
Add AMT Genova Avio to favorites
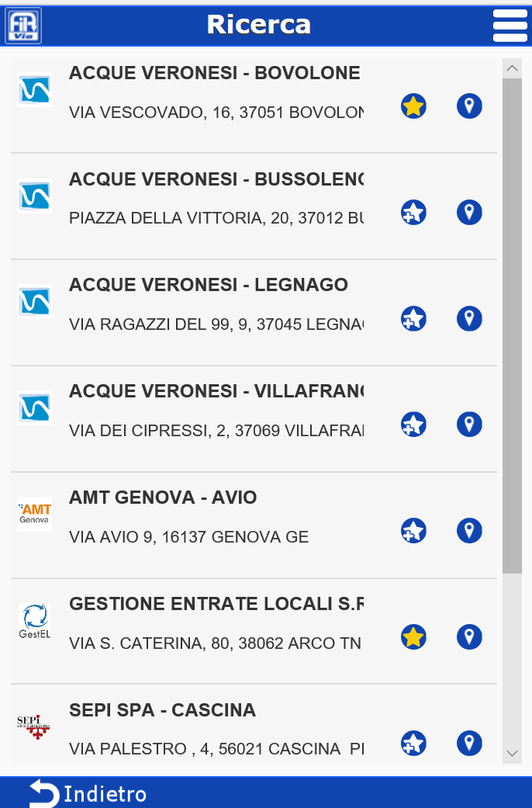413,531
